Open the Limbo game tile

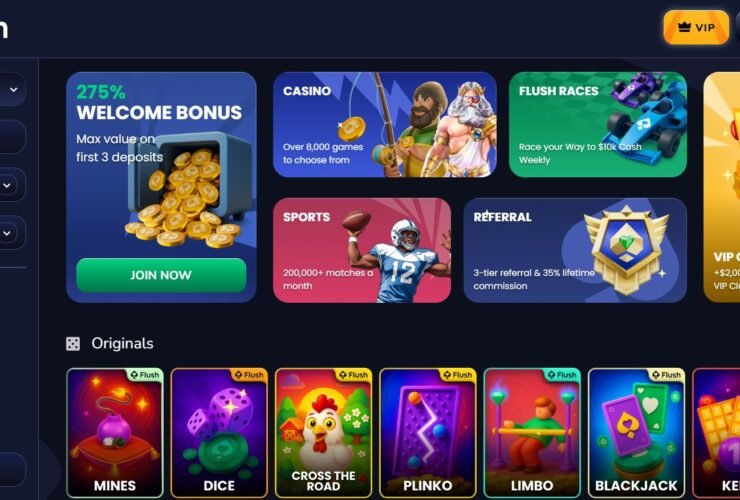click(532, 433)
